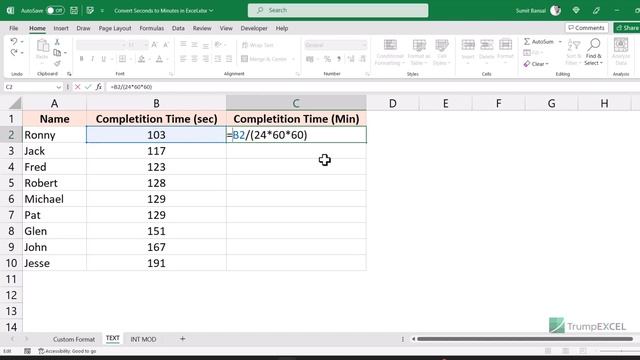The image size is (640, 360).
Task: Switch to the Page Layout tab
Action: click(115, 28)
